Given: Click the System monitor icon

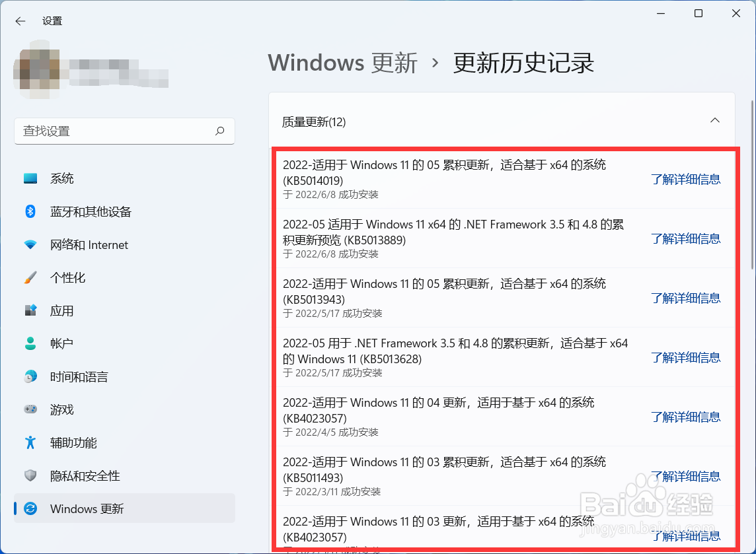Looking at the screenshot, I should pos(30,179).
